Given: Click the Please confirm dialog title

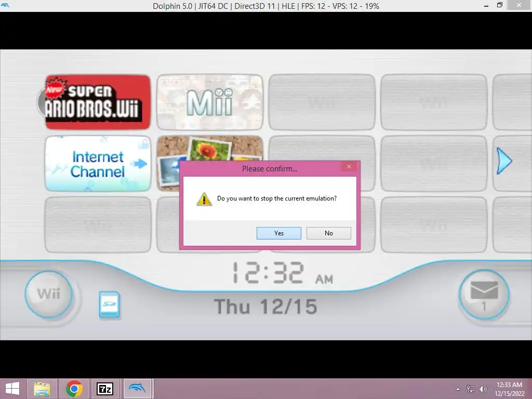Looking at the screenshot, I should tap(270, 169).
